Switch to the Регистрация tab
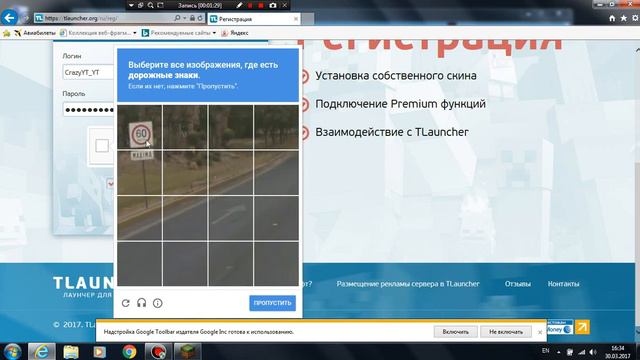Viewport: 640px width, 360px height. tap(253, 19)
